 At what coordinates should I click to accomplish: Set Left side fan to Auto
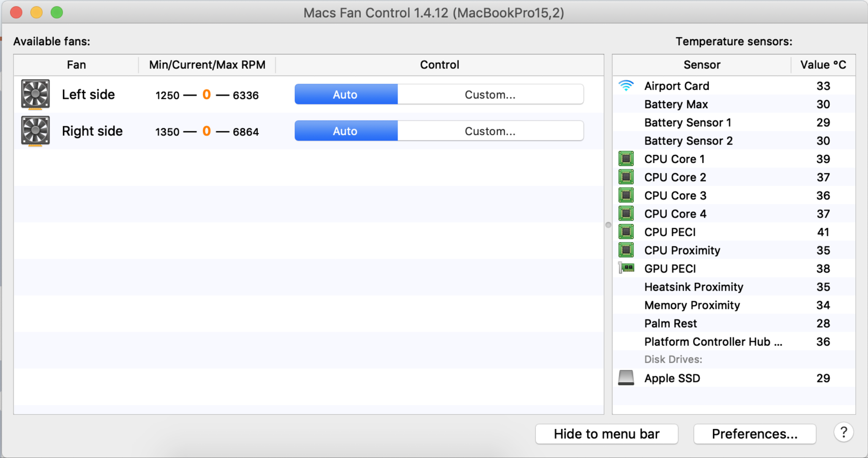click(x=346, y=94)
